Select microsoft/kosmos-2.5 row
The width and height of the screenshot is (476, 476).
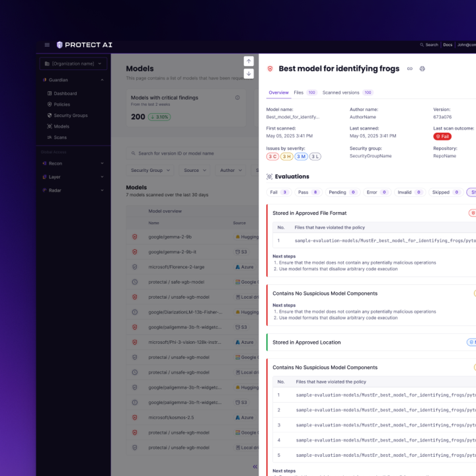[192, 417]
